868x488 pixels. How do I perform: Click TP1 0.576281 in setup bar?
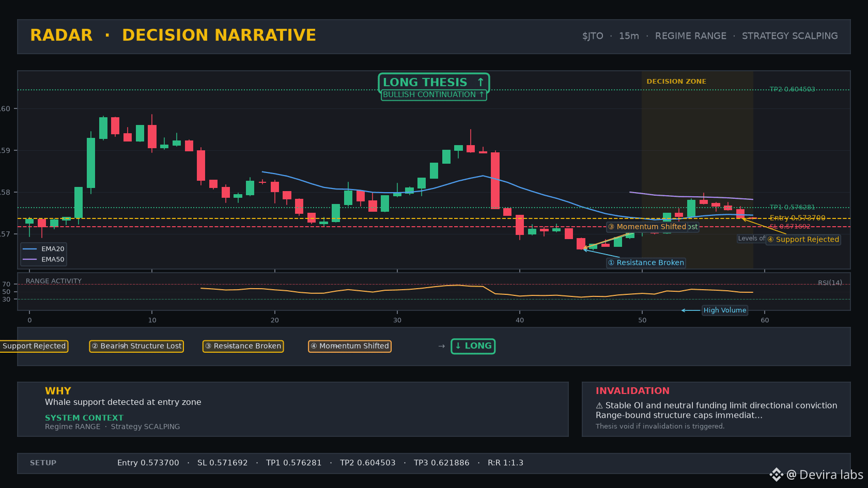click(293, 463)
